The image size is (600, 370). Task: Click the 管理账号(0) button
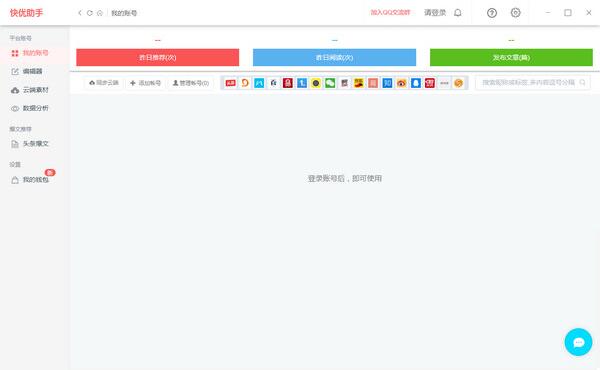[191, 83]
